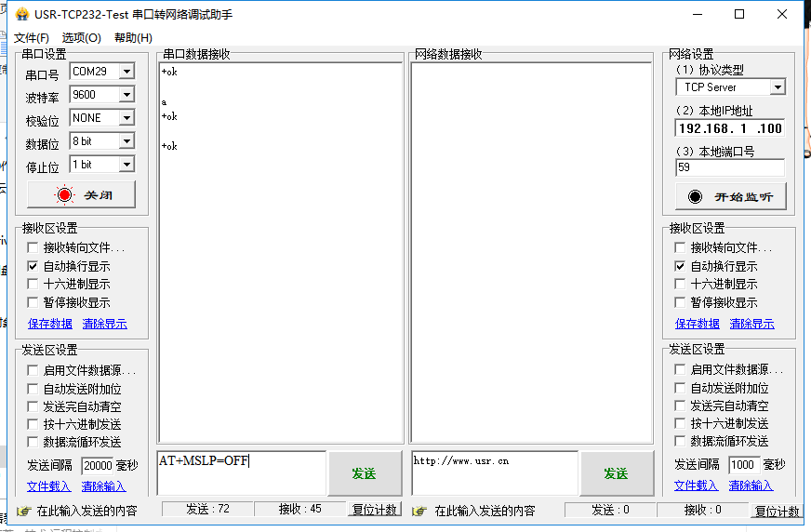This screenshot has height=532, width=811.
Task: Click the hand icon beside the serial send hint
Action: tap(24, 511)
